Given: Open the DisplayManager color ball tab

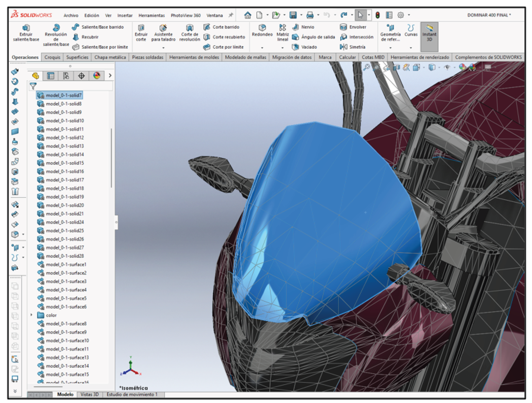Looking at the screenshot, I should 97,76.
